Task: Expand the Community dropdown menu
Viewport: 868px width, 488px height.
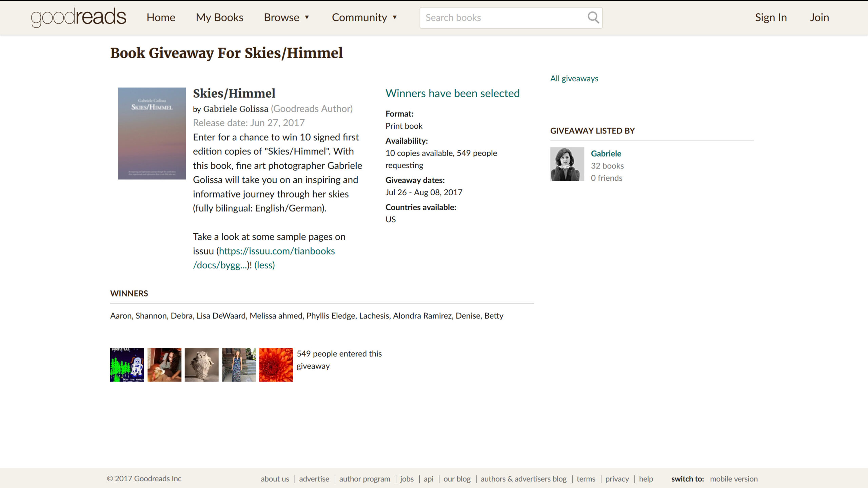Action: click(x=364, y=17)
